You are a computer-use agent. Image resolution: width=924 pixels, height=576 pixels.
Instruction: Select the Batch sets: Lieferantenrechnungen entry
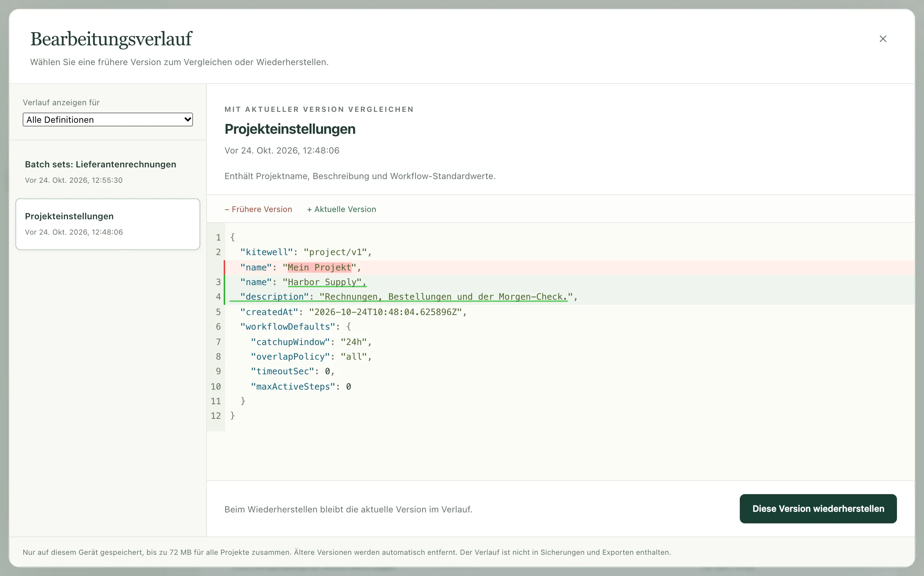108,172
